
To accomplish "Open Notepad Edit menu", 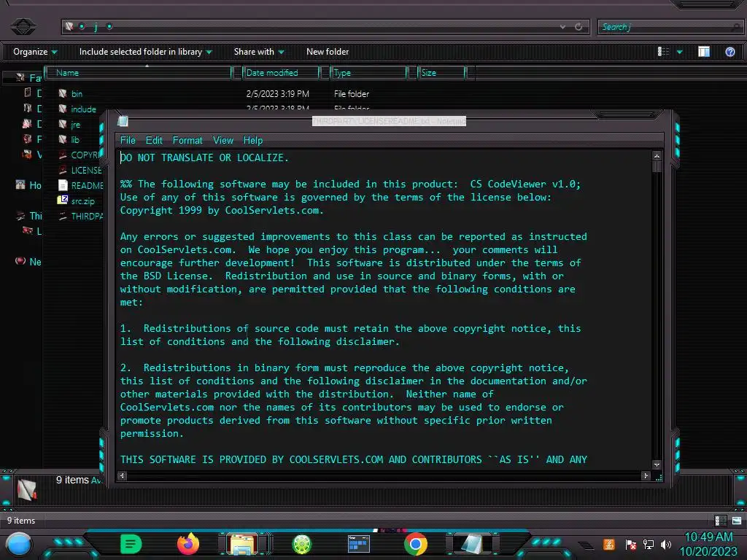I will tap(154, 141).
